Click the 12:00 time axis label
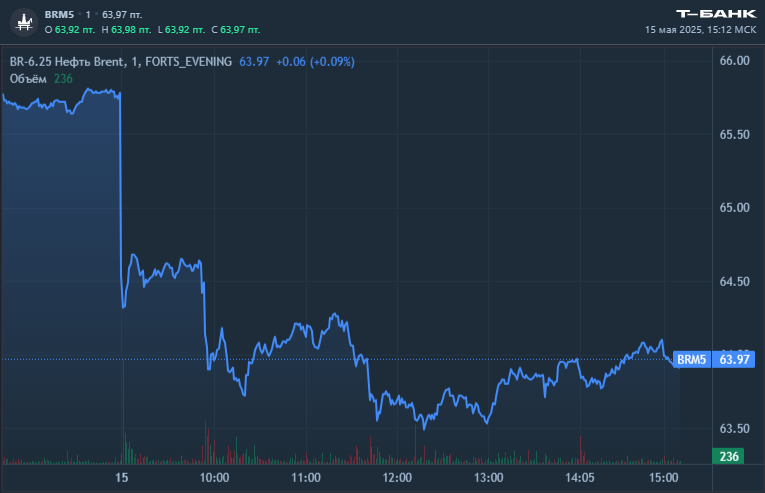 click(398, 478)
